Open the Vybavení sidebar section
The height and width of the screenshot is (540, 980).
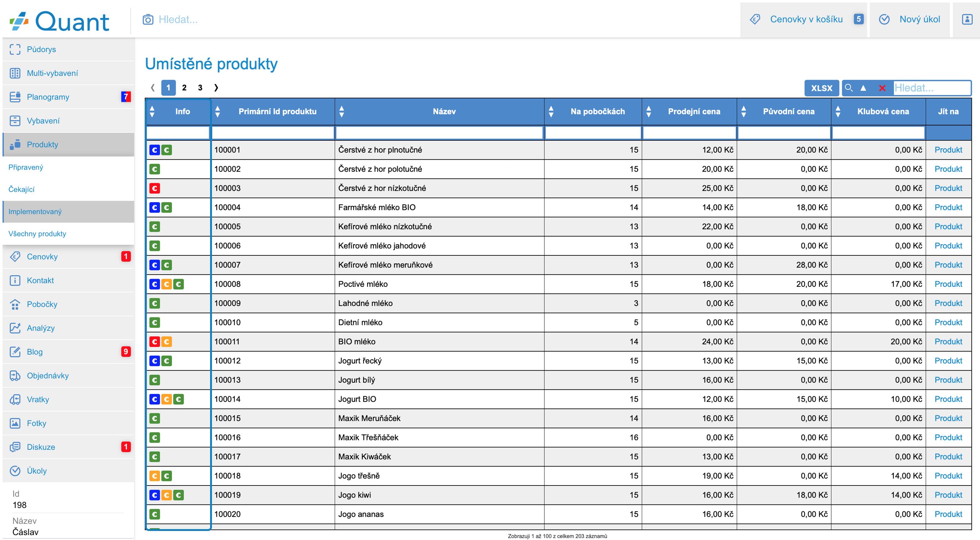(69, 121)
